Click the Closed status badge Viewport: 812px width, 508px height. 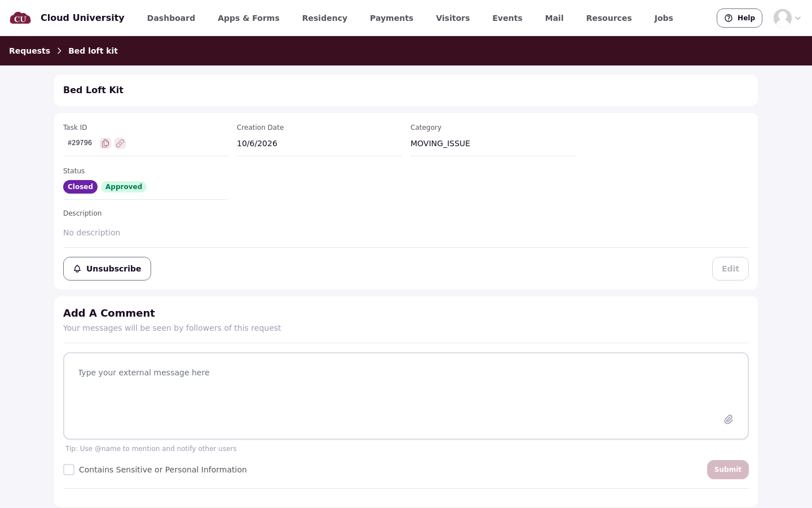[x=80, y=187]
